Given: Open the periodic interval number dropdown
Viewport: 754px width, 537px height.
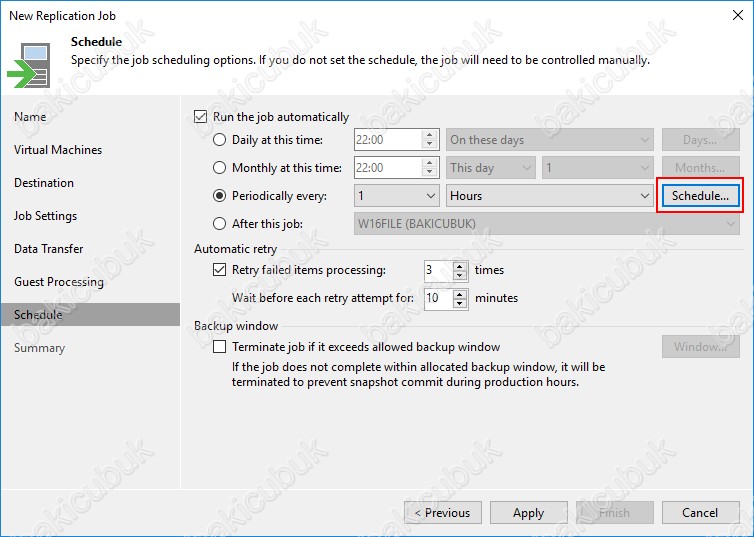Looking at the screenshot, I should [397, 196].
